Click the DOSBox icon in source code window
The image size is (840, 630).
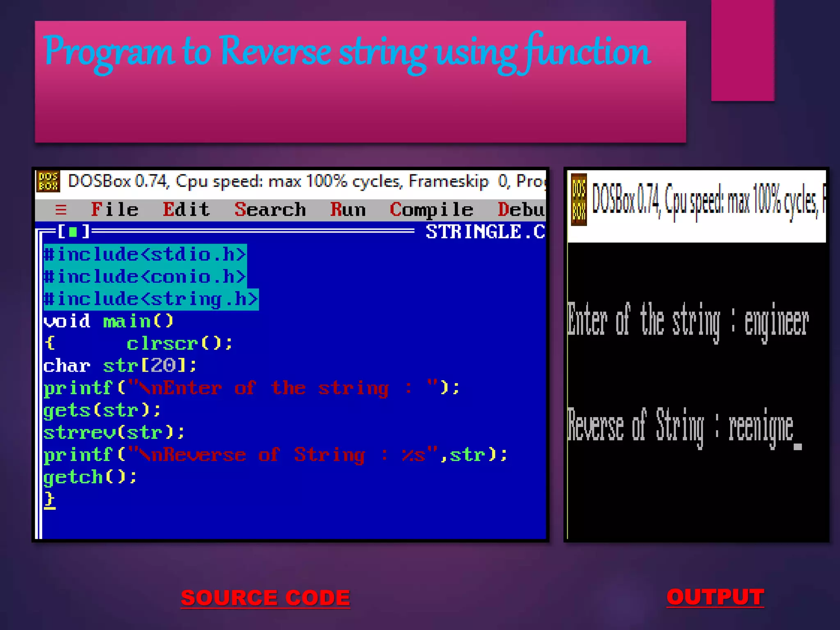coord(48,182)
